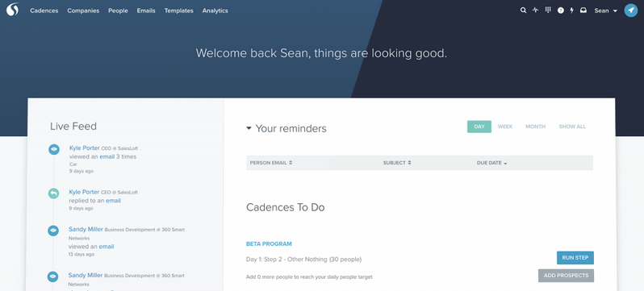Screen dimensions: 644x291
Task: Click the 'Cadences To Do' heading
Action: [x=286, y=207]
